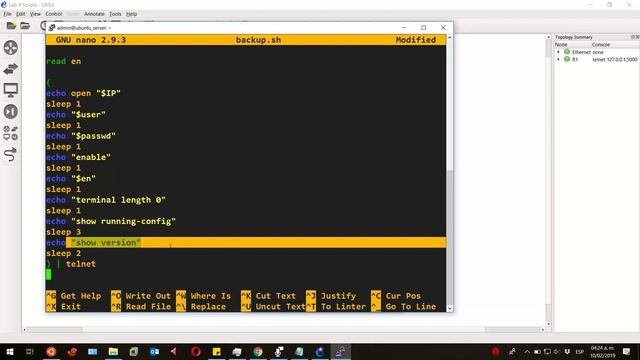This screenshot has height=360, width=640.
Task: Open the taskbar clock and date
Action: point(602,351)
